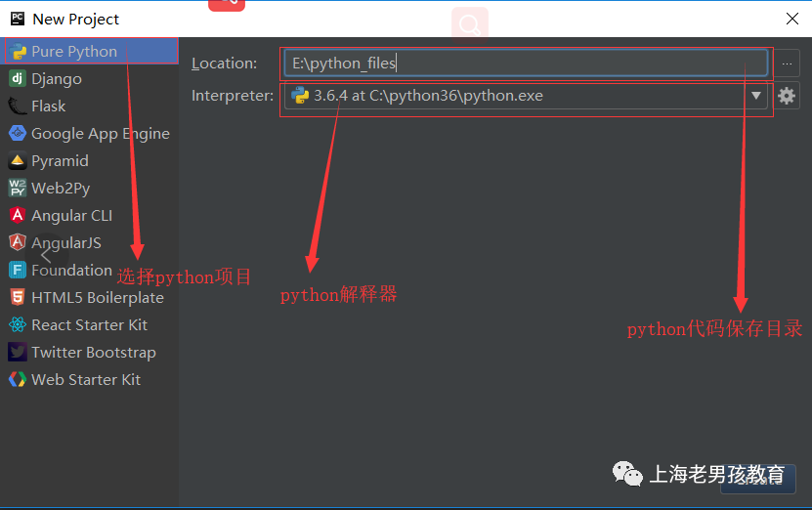812x510 pixels.
Task: Open the Interpreter combo box
Action: coord(526,96)
